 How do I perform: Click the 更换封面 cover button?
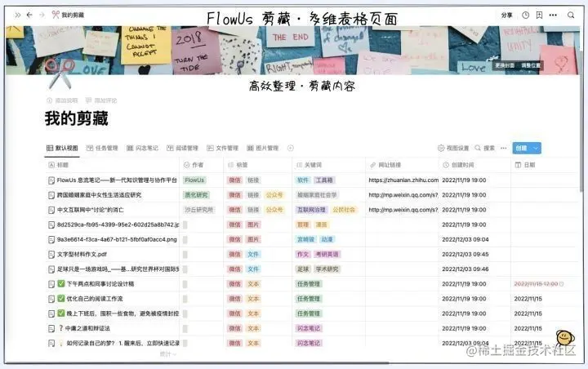click(505, 65)
